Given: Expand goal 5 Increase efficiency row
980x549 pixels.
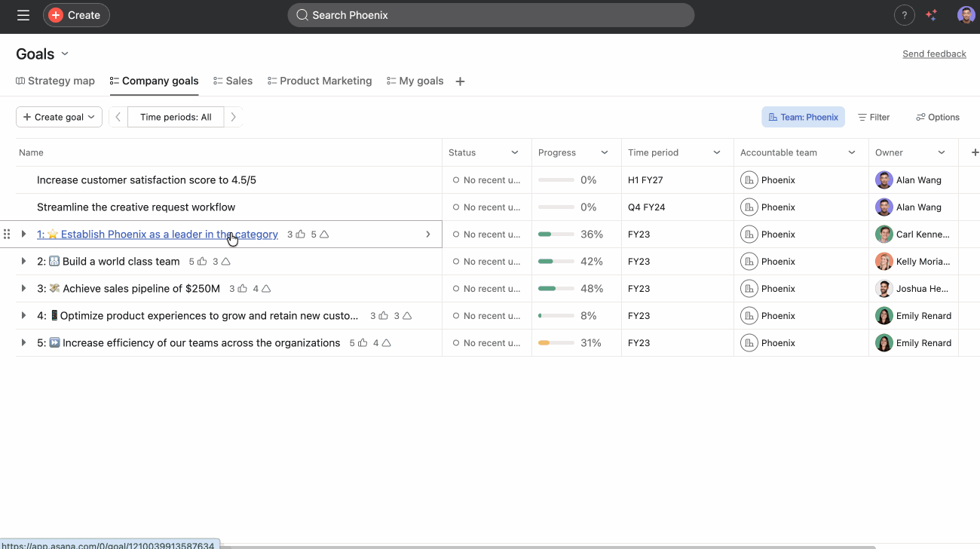Looking at the screenshot, I should (23, 343).
